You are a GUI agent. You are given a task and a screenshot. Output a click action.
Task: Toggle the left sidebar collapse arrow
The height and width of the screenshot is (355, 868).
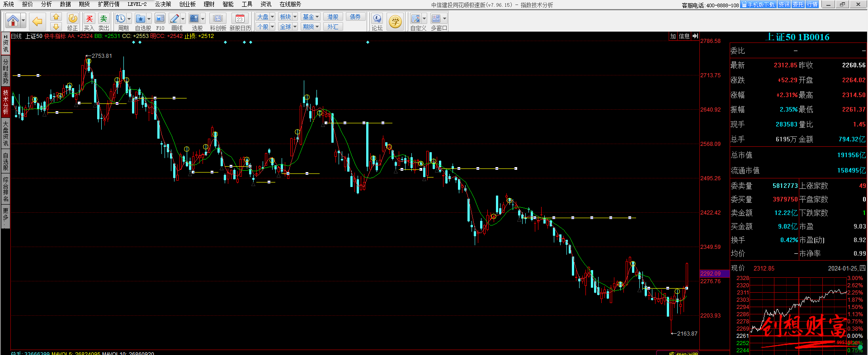[x=5, y=36]
